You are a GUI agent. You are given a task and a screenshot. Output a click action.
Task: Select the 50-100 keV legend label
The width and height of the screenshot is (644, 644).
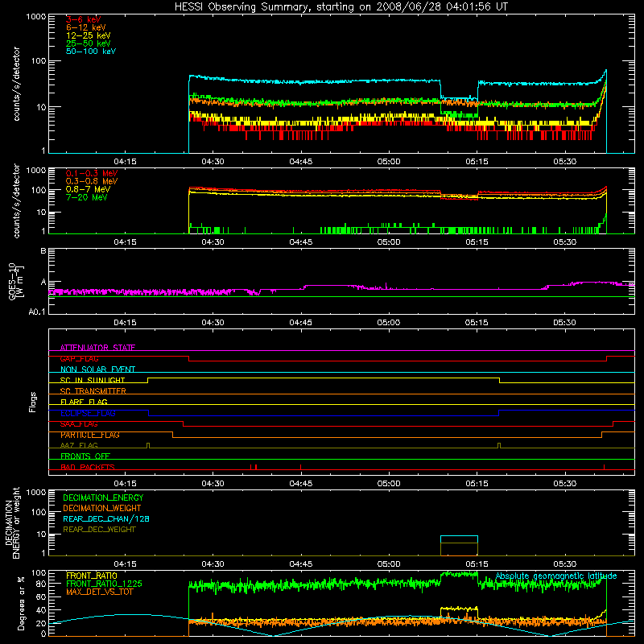91,52
